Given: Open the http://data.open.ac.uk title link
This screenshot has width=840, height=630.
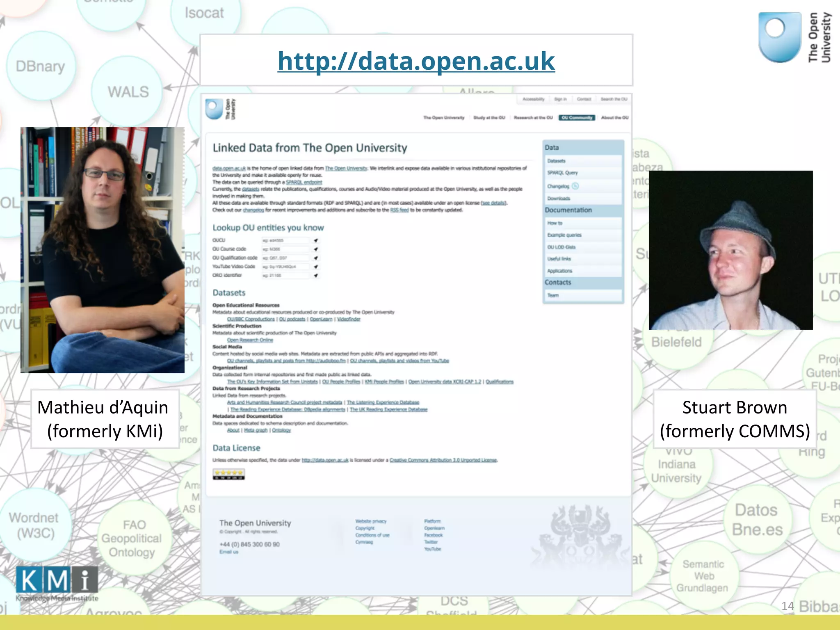Looking at the screenshot, I should click(416, 61).
